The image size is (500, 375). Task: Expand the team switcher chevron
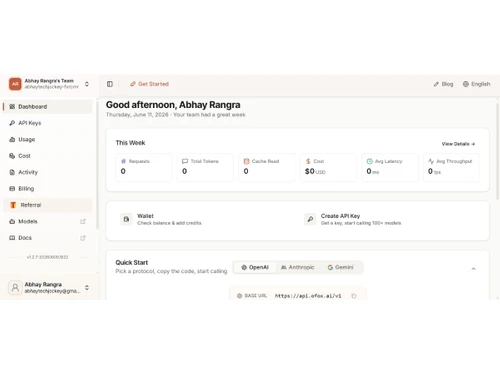tap(87, 84)
